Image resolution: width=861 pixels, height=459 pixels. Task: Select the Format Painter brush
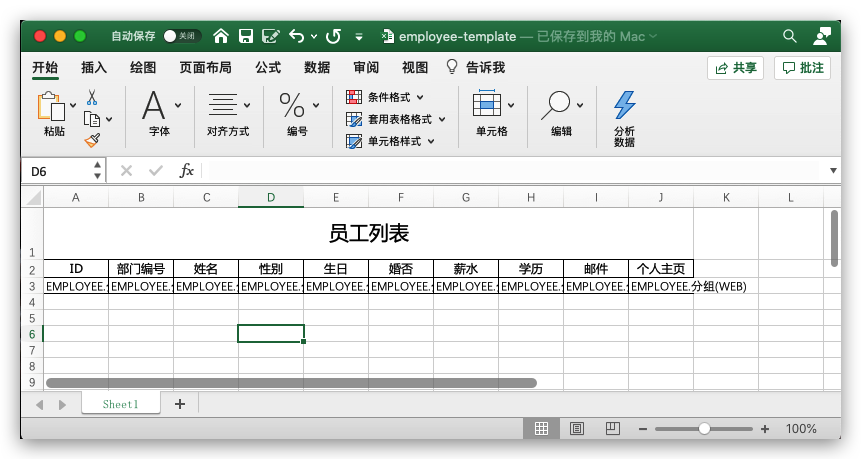(x=92, y=141)
